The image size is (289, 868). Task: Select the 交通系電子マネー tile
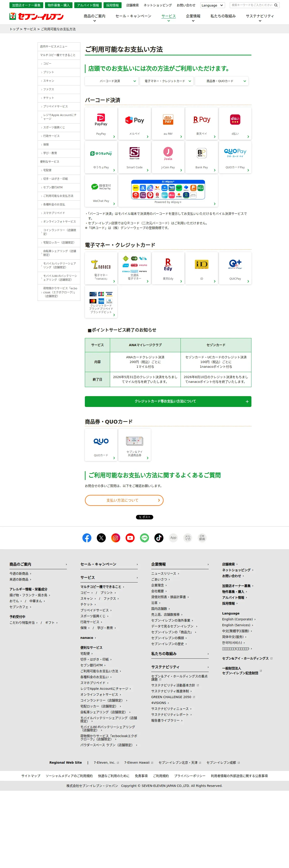135,268
